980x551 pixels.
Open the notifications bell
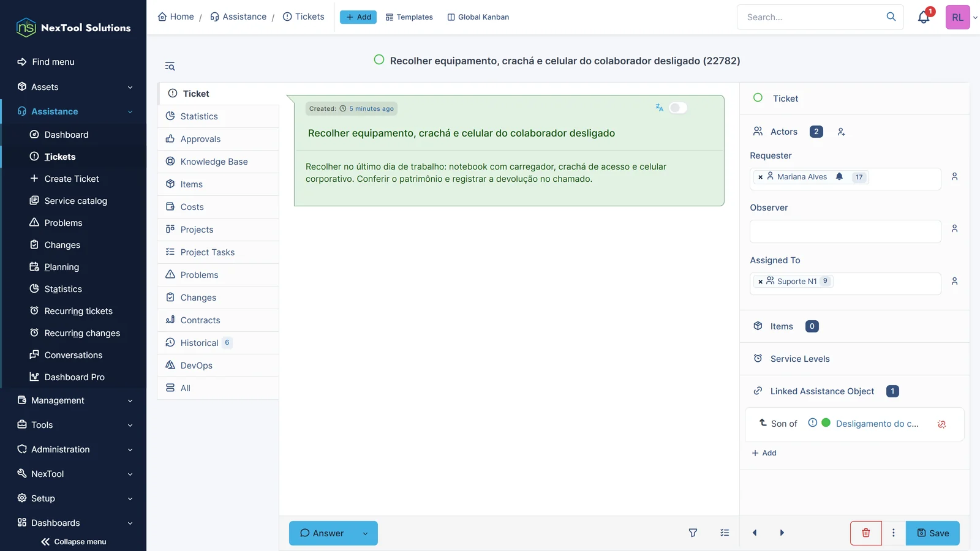[x=924, y=17]
